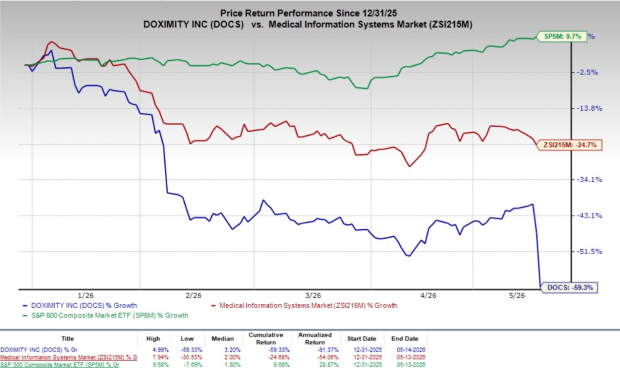
Task: Click the 5/26 x-axis label
Action: (517, 295)
